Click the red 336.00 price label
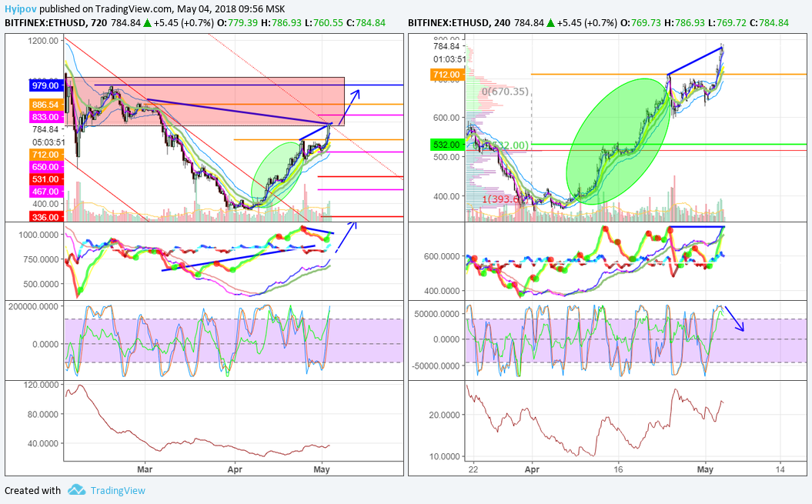 coord(45,217)
